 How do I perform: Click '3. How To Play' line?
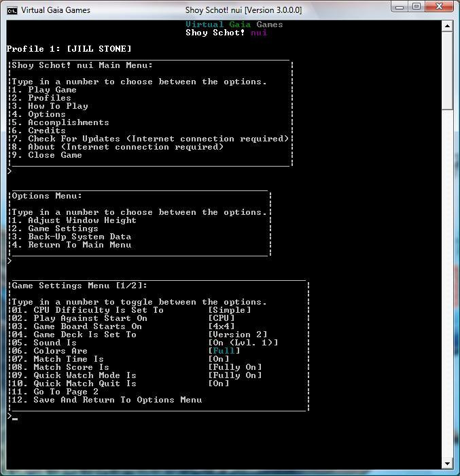(x=50, y=106)
